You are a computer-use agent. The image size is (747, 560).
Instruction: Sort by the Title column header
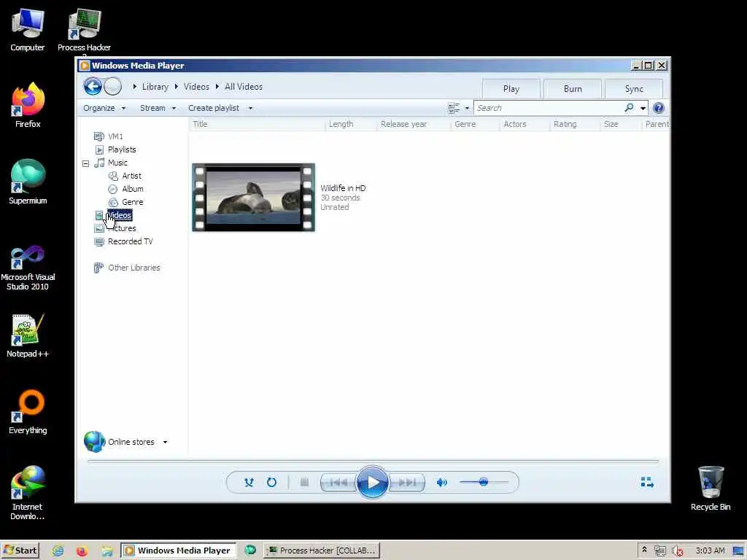pyautogui.click(x=257, y=124)
